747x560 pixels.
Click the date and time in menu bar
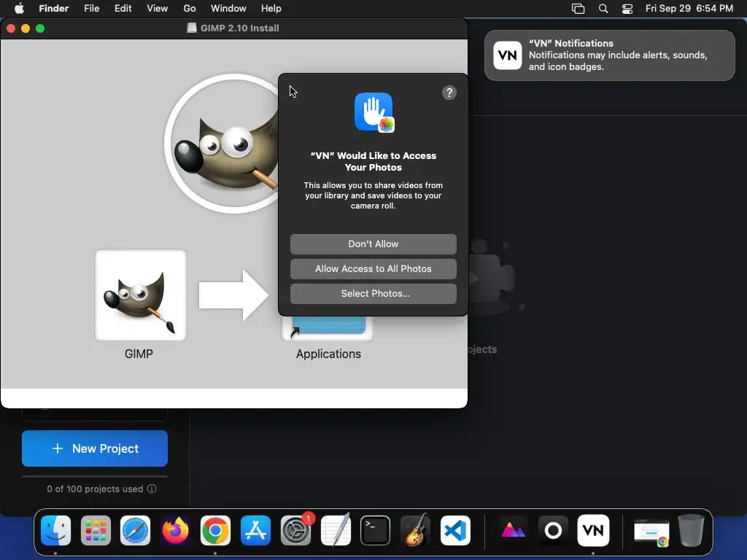click(x=689, y=8)
